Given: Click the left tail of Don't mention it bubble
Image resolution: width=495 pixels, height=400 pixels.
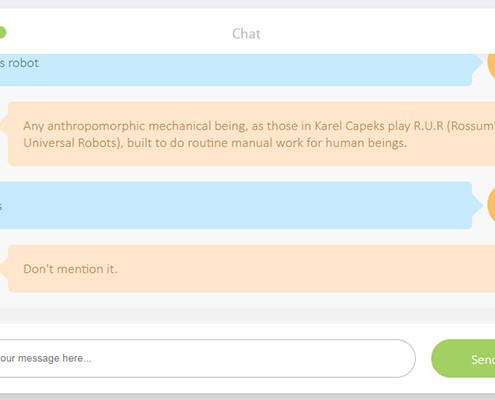Looking at the screenshot, I should [4, 269].
